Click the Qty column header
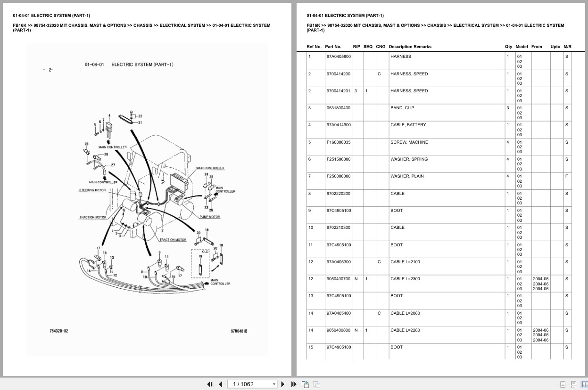 [x=508, y=47]
